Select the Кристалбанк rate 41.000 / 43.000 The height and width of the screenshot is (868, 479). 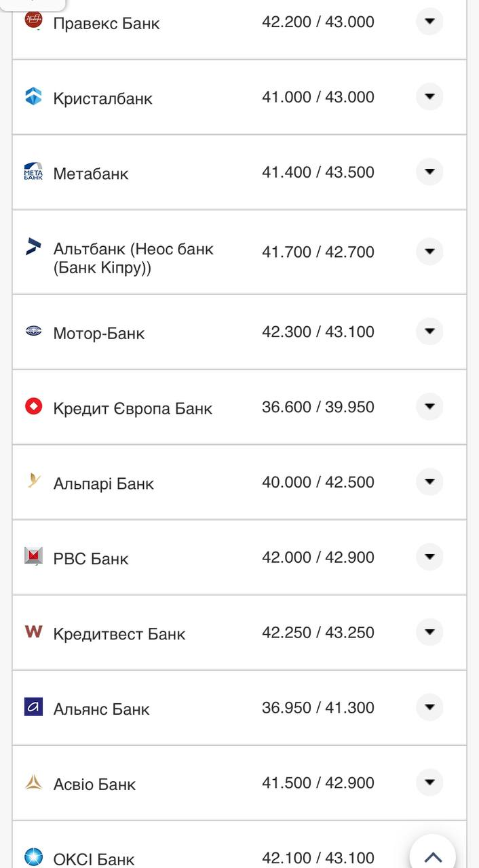tap(318, 97)
